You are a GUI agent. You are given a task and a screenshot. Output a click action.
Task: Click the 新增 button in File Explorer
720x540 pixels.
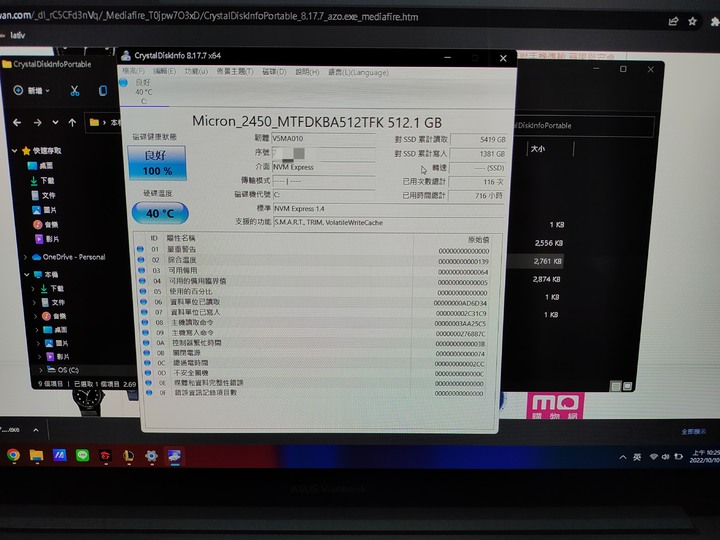(31, 90)
